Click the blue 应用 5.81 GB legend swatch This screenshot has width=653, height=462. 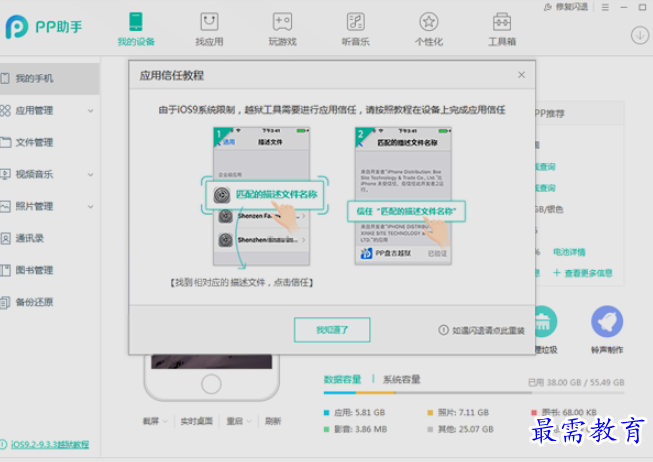tap(326, 412)
